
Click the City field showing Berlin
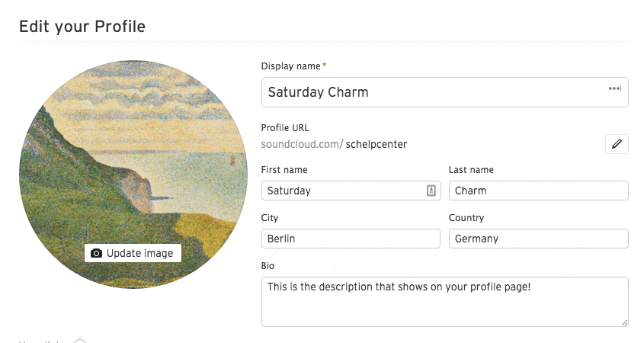tap(351, 239)
